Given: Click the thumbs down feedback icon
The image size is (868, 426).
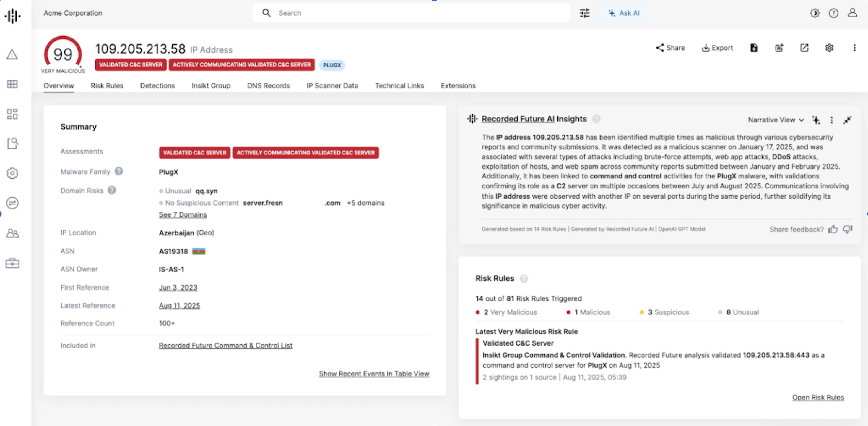Looking at the screenshot, I should point(847,229).
